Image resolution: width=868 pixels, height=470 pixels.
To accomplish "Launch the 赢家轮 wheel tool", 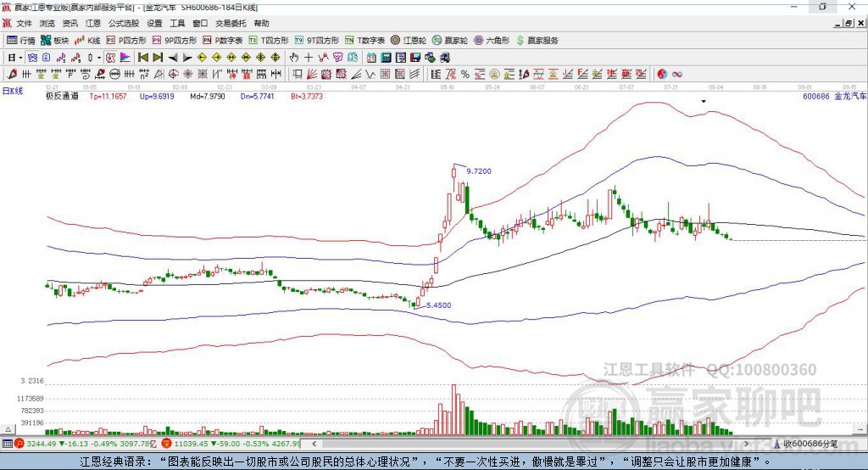I will 450,41.
